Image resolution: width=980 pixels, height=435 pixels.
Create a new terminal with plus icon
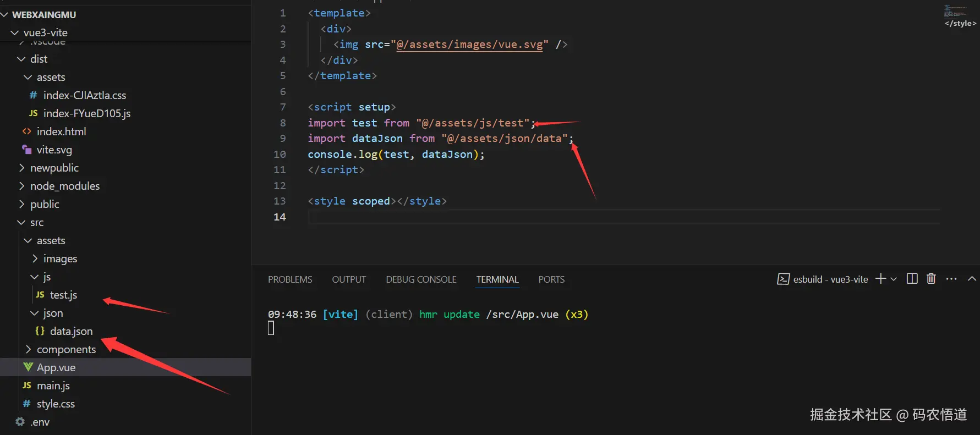[x=880, y=279]
